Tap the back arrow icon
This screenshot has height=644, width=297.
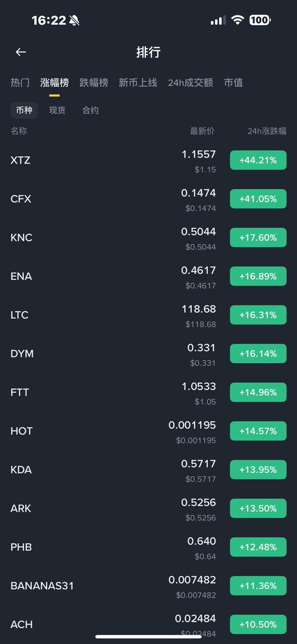click(21, 52)
